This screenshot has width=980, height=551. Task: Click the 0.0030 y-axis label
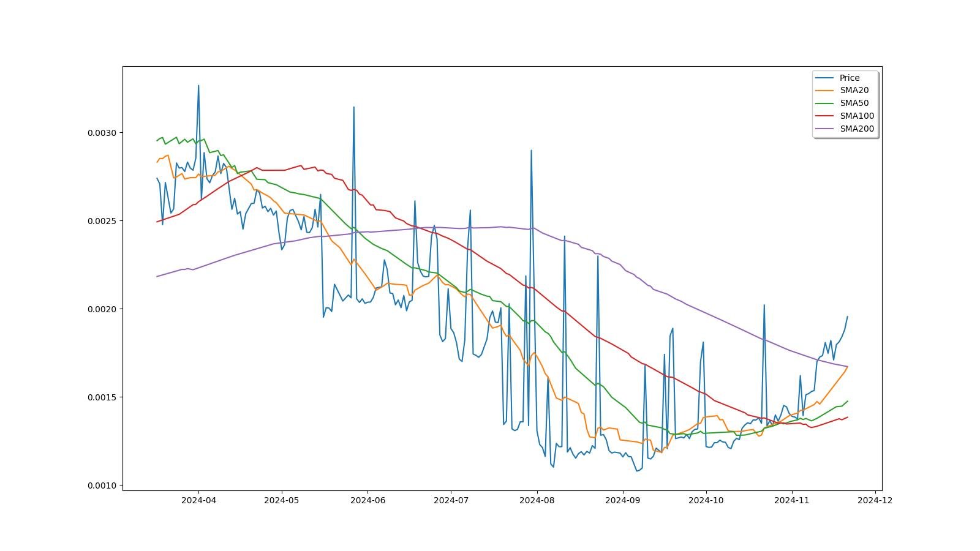pyautogui.click(x=102, y=133)
